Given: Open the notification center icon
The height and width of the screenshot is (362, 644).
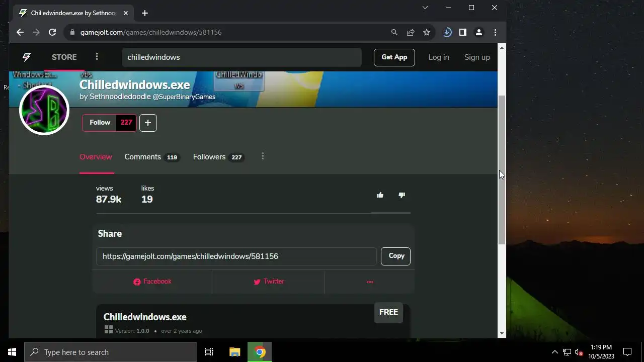Looking at the screenshot, I should [627, 352].
